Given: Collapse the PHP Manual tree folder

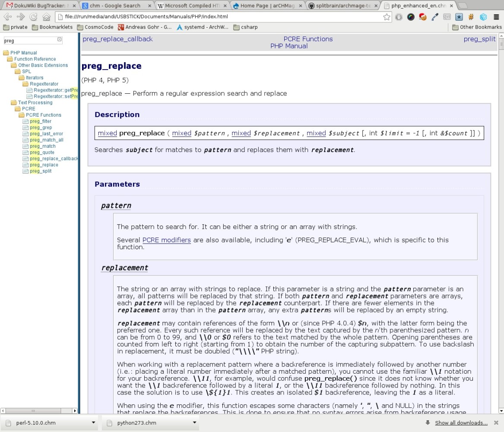Looking at the screenshot, I should [x=6, y=53].
